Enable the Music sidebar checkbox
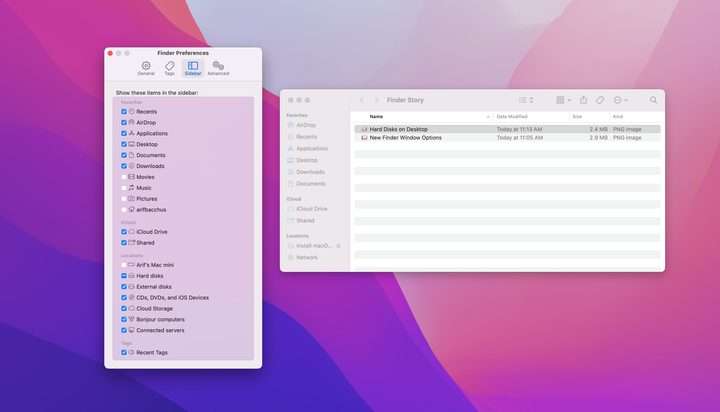This screenshot has width=720, height=412. (124, 188)
